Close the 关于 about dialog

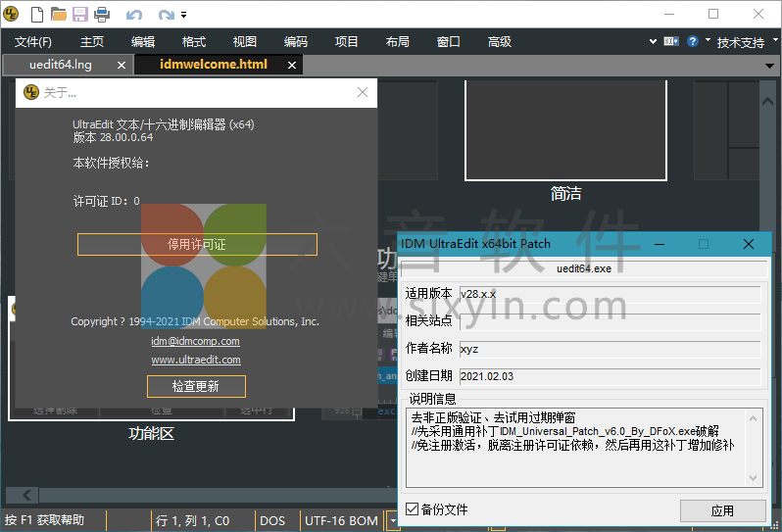pyautogui.click(x=363, y=92)
